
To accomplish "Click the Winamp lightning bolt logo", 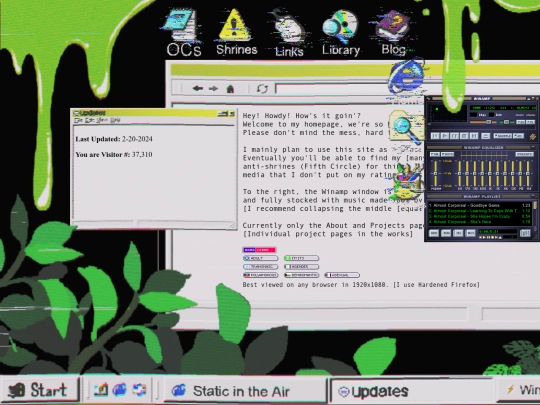I will (x=533, y=137).
